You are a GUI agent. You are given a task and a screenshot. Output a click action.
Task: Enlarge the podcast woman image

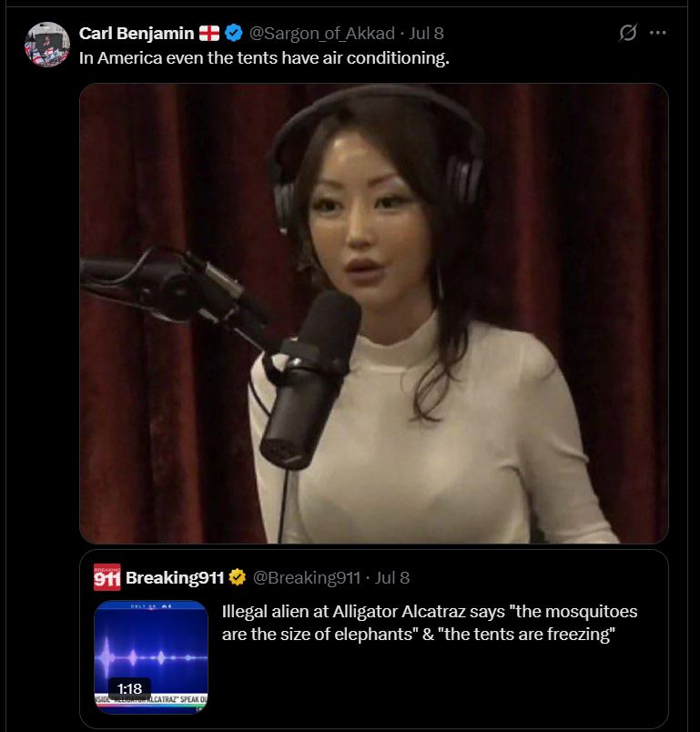coord(374,313)
